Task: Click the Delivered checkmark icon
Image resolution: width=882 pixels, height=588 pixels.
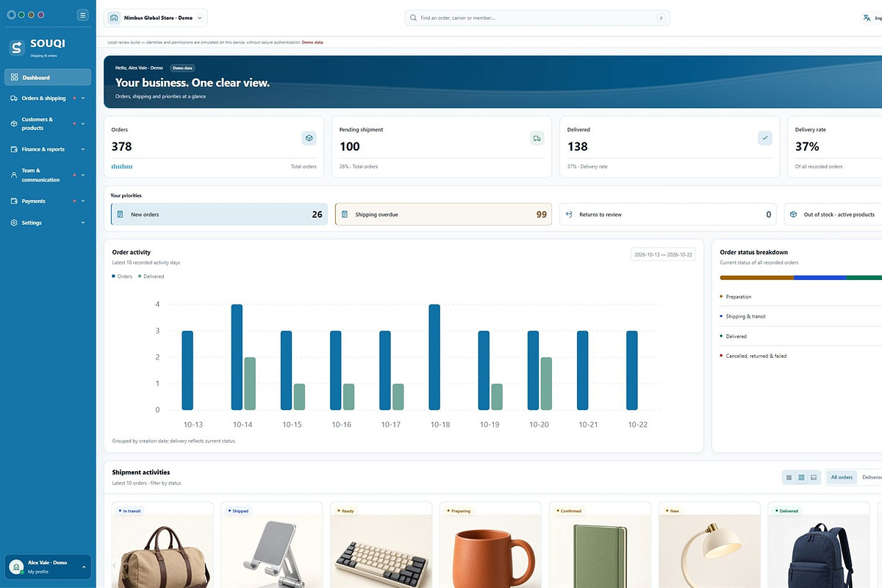Action: (765, 137)
